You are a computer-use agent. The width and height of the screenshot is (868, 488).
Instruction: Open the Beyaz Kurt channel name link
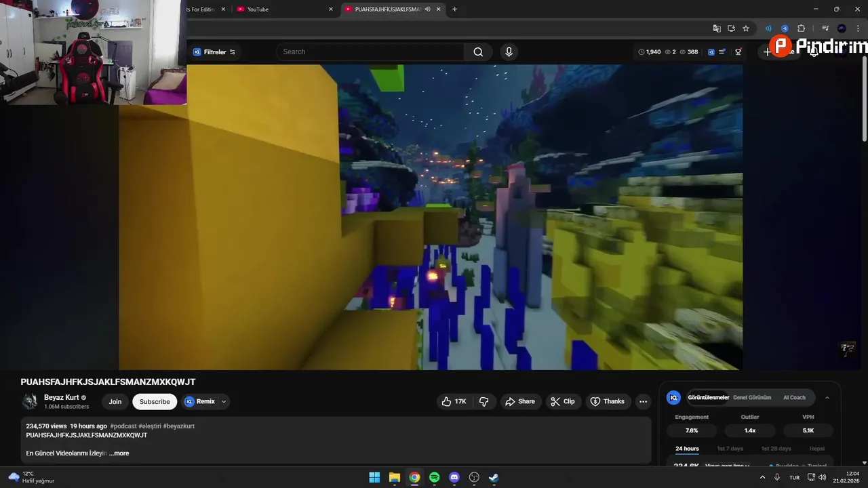point(61,398)
